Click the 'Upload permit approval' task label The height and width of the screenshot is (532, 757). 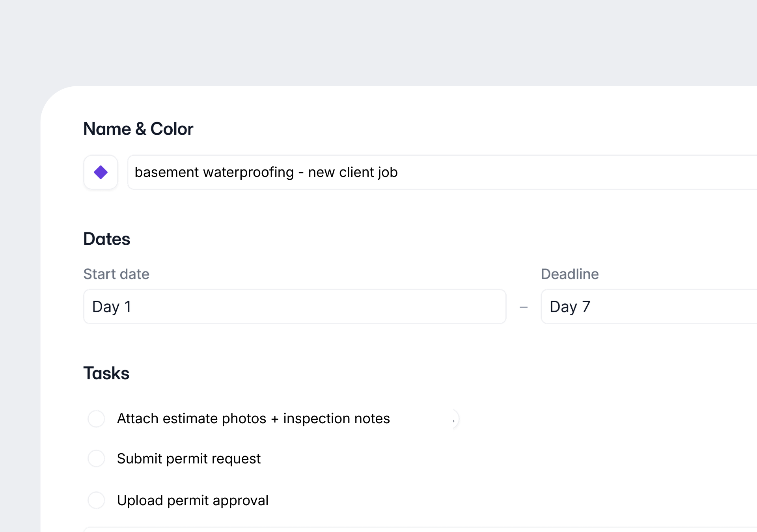[192, 500]
